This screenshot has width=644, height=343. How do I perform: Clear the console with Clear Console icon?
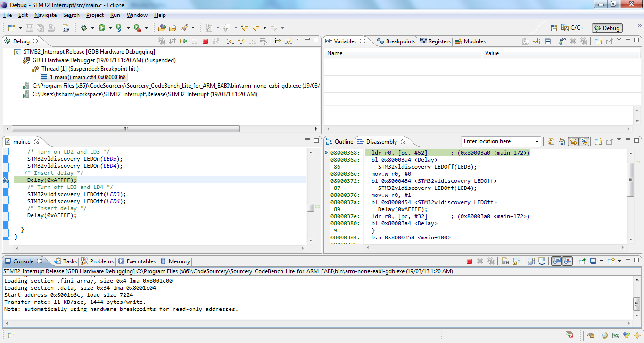coord(504,261)
